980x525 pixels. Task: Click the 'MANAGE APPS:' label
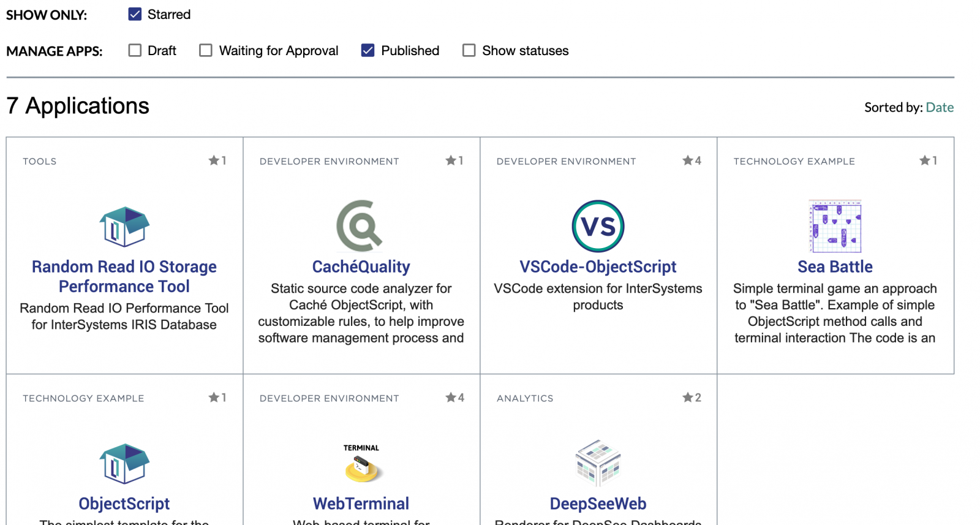pyautogui.click(x=55, y=51)
